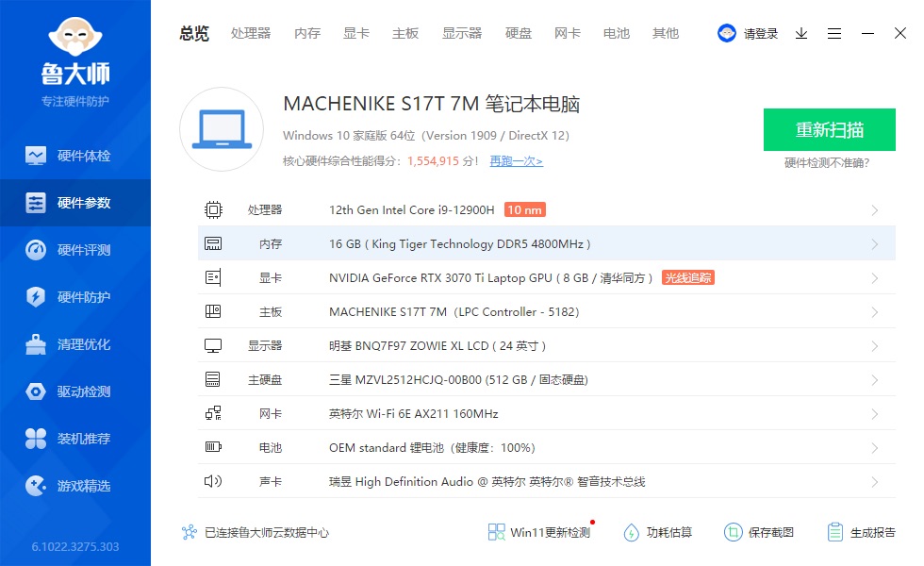Click the laptop computer image
The image size is (924, 566).
point(222,129)
